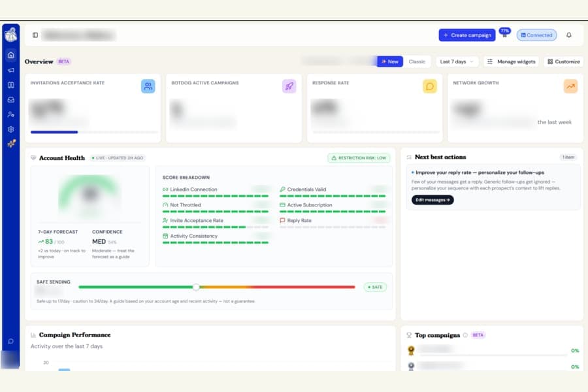588x392 pixels.
Task: Click the Activity Consistency calendar icon
Action: click(165, 236)
